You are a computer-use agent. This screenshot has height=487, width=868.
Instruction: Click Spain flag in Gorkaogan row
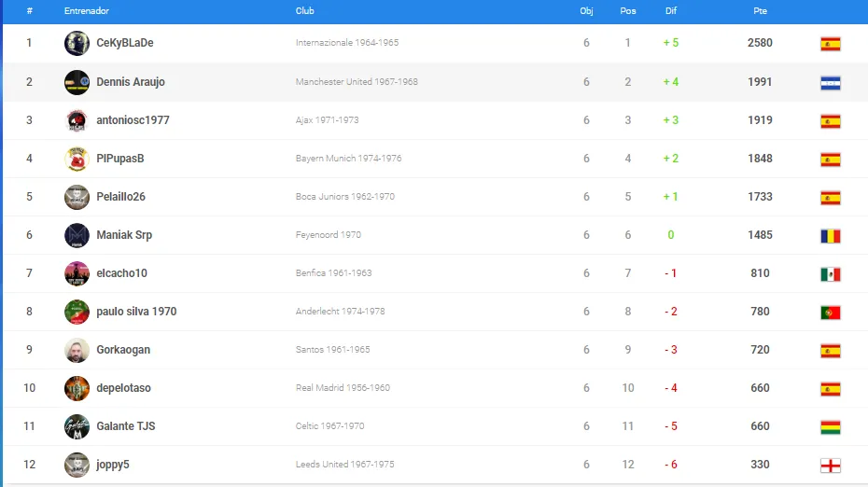click(x=831, y=350)
